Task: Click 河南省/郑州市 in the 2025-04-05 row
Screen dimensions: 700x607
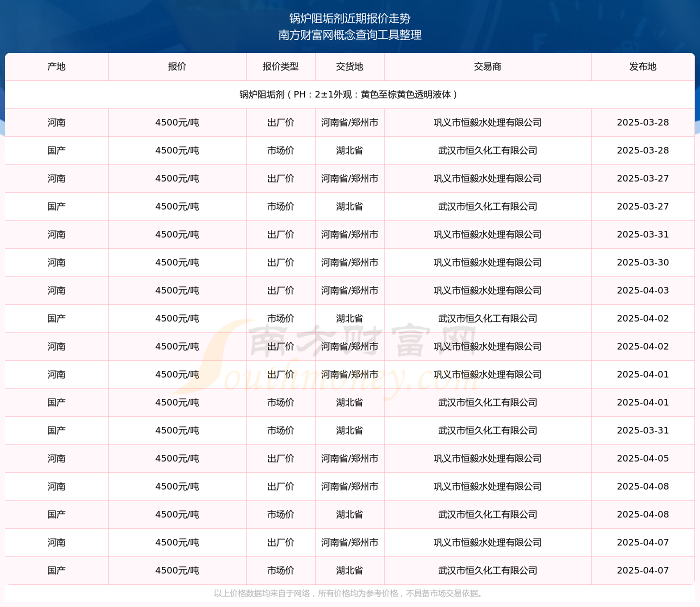Action: point(349,458)
